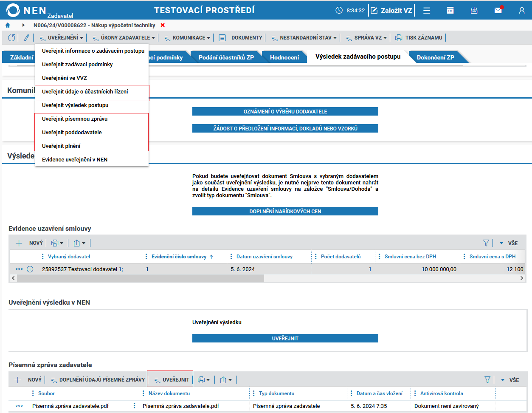The width and height of the screenshot is (532, 413).
Task: Switch to Dokončení ZP tab
Action: 436,57
